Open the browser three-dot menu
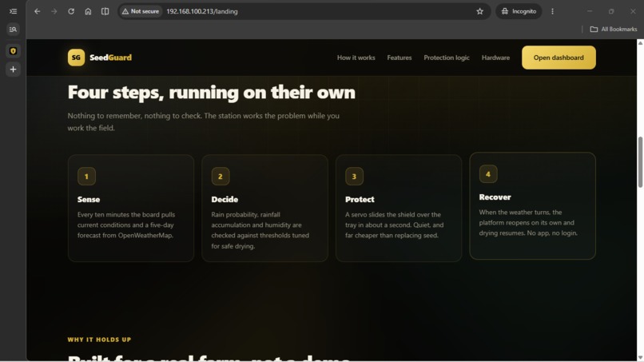644x362 pixels. point(552,11)
